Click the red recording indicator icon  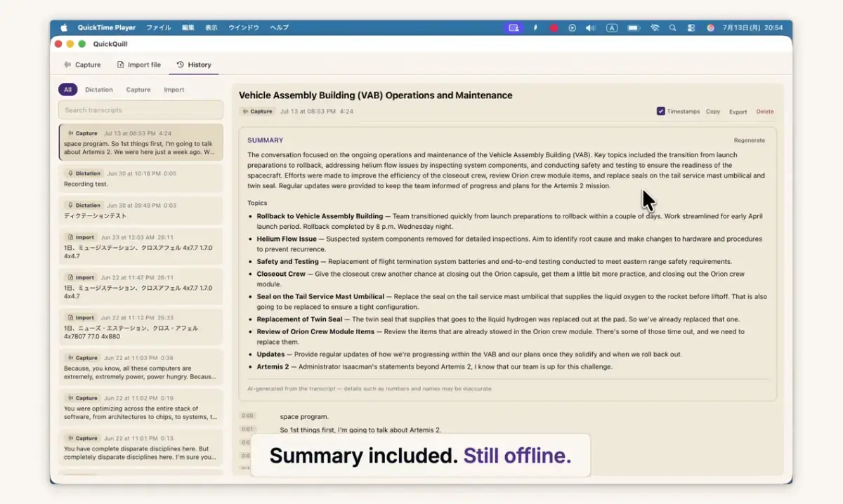click(x=554, y=28)
